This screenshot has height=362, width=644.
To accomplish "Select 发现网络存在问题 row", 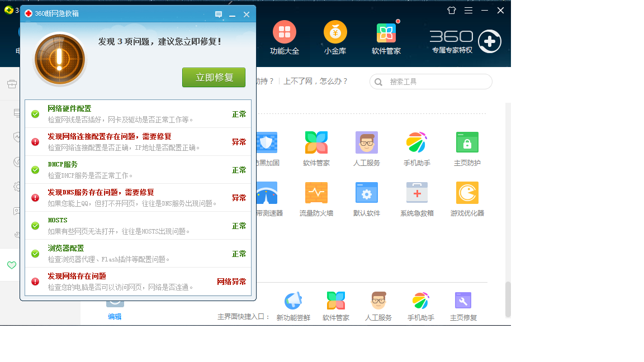I will point(138,281).
